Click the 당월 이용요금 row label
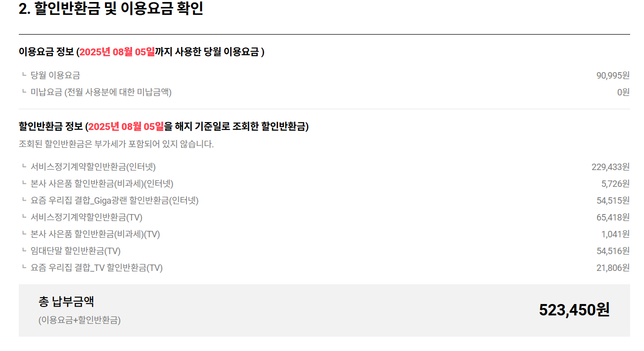The height and width of the screenshot is (351, 644). pos(55,75)
